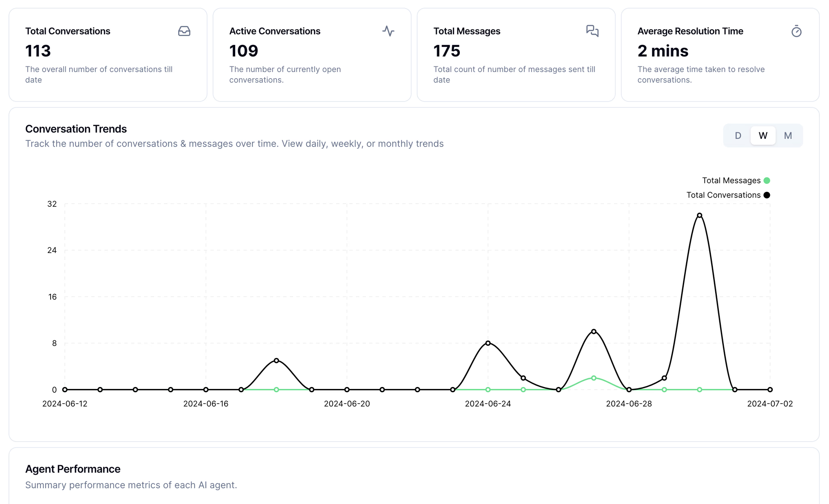Image resolution: width=829 pixels, height=504 pixels.
Task: Click the stopwatch icon on Average Resolution Time
Action: click(x=796, y=31)
